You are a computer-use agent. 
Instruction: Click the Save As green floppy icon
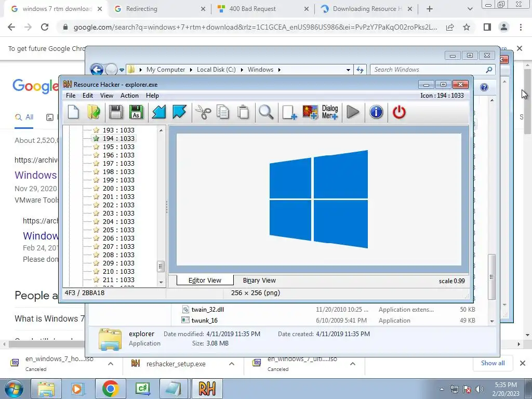136,112
